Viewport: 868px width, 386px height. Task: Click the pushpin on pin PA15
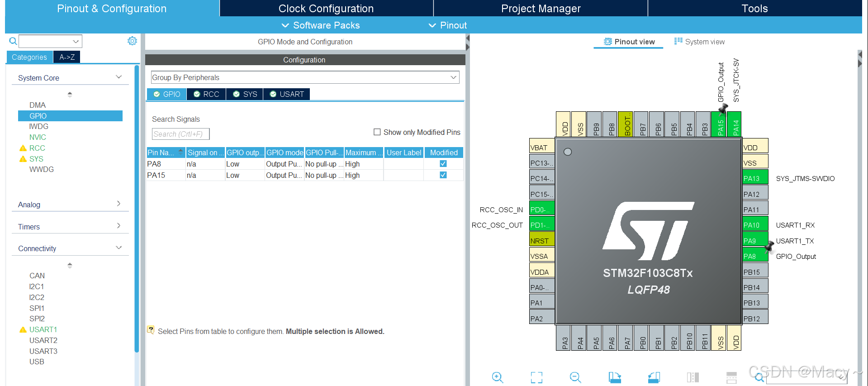pos(723,109)
